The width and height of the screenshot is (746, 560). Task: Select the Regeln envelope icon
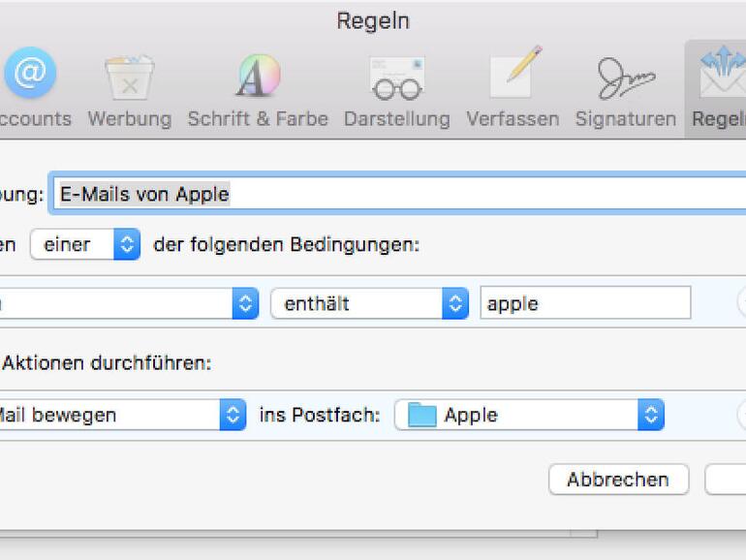722,72
